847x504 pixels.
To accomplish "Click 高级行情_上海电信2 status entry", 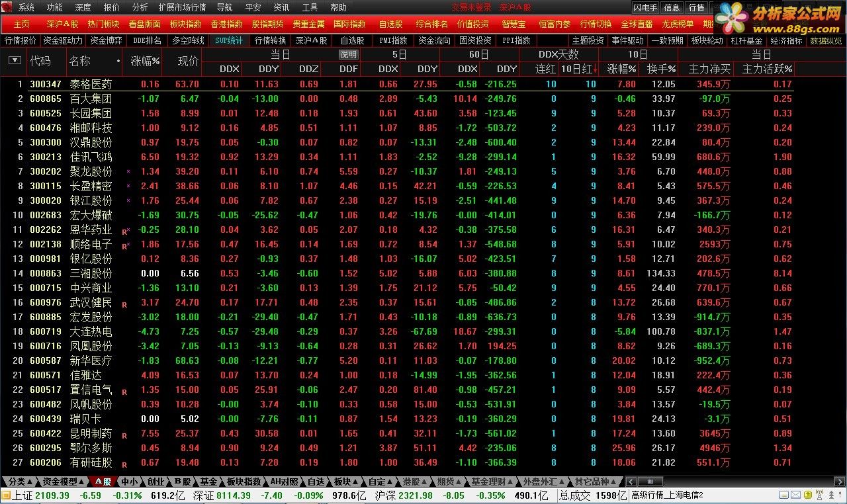I will [x=667, y=495].
